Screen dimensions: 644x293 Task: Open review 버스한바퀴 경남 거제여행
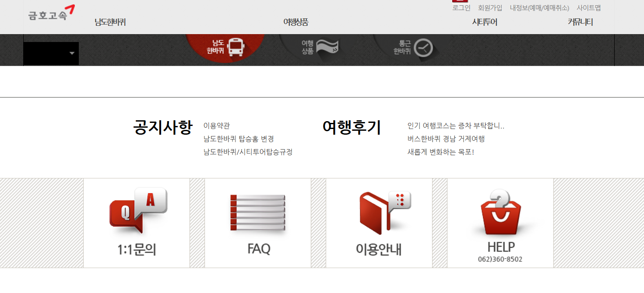(x=446, y=139)
